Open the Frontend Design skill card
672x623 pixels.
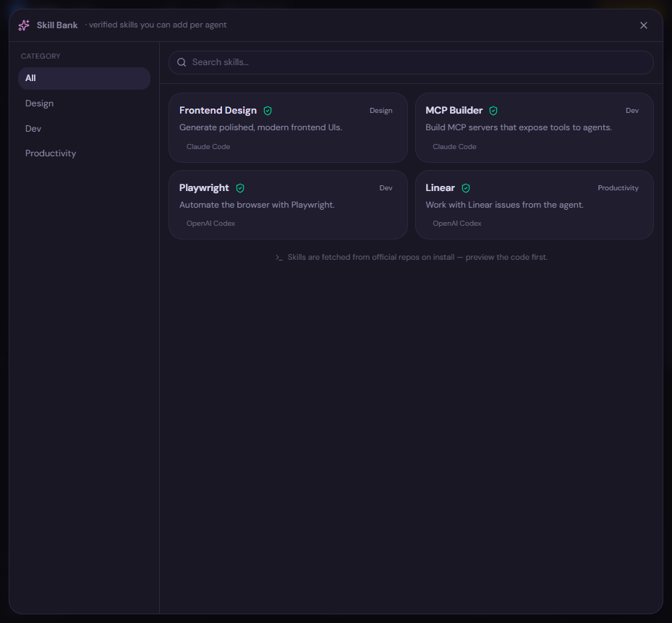(x=288, y=128)
